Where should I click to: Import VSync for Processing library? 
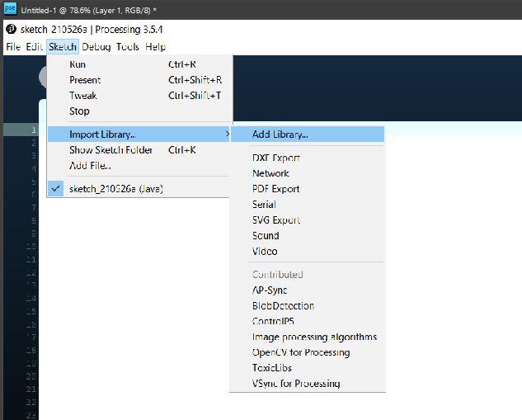(x=308, y=384)
